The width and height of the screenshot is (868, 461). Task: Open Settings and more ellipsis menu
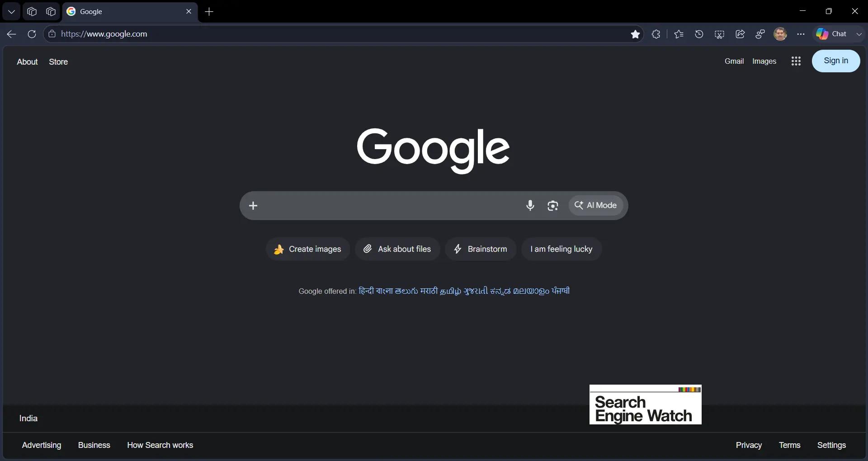801,34
